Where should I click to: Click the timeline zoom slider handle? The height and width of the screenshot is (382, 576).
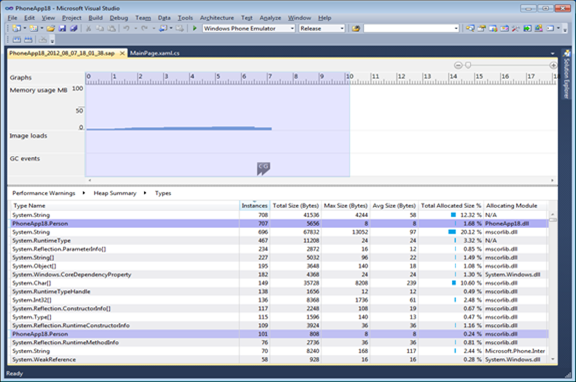click(x=468, y=65)
